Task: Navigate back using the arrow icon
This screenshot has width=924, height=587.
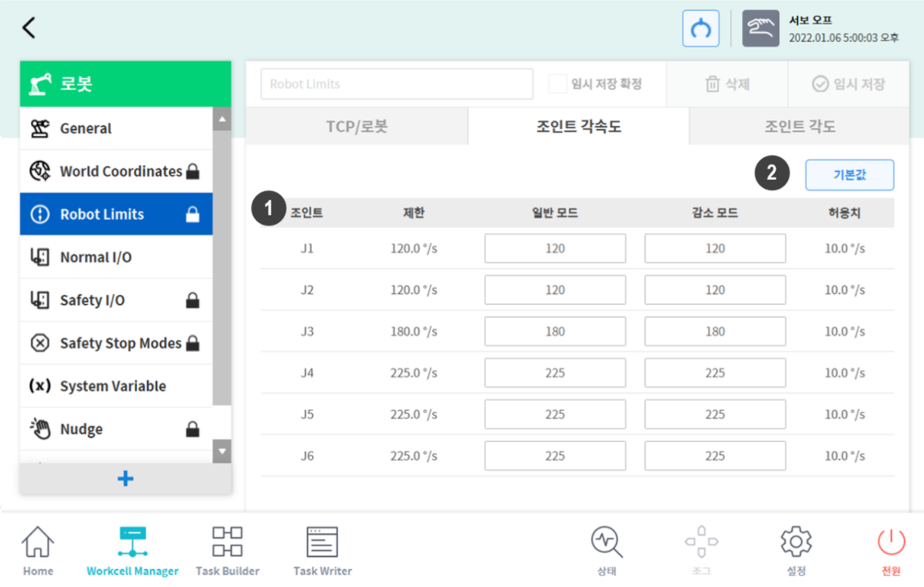Action: (x=29, y=27)
